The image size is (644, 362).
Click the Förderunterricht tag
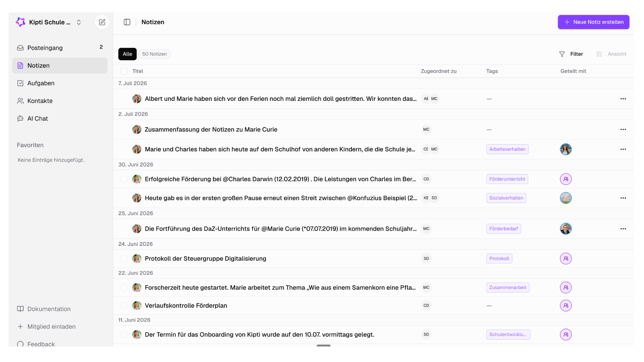(507, 179)
